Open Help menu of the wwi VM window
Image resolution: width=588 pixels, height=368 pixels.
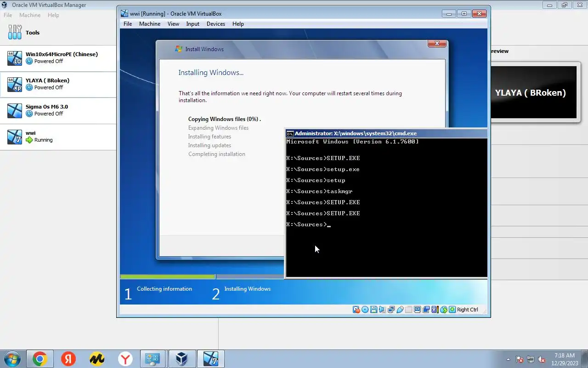238,24
